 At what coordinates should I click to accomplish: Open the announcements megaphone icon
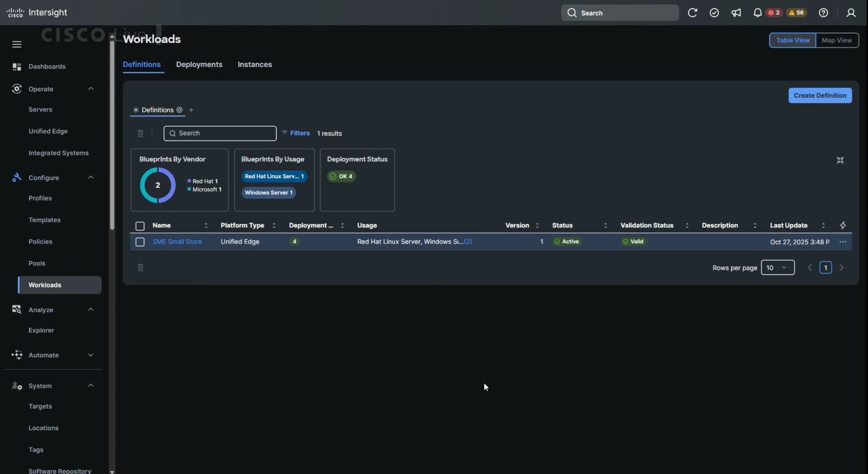[736, 13]
